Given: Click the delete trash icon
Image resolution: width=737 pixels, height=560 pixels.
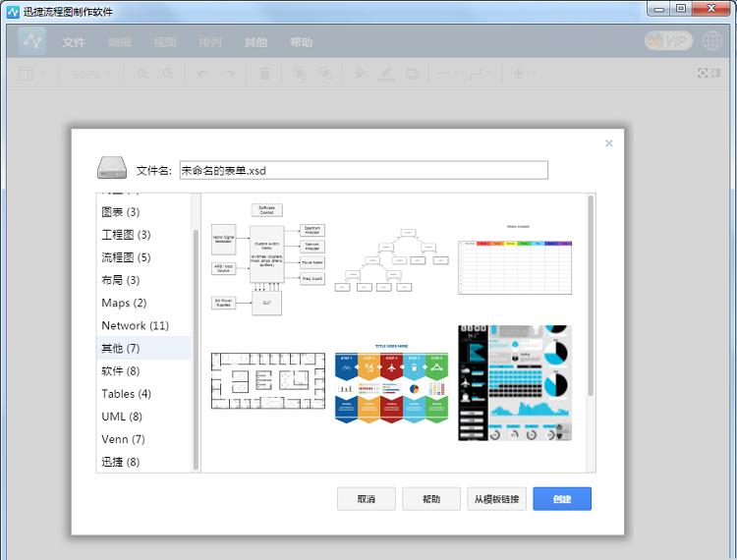Looking at the screenshot, I should pos(264,74).
